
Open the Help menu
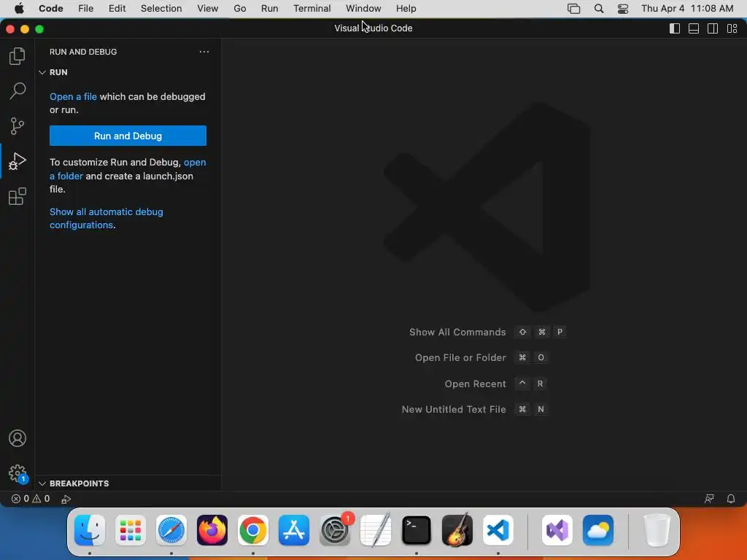(x=406, y=9)
